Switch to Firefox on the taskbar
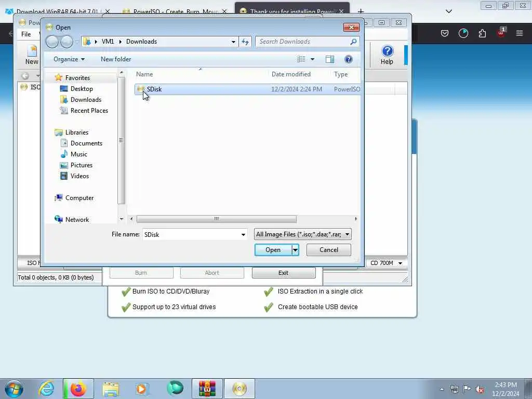This screenshot has width=532, height=399. pyautogui.click(x=78, y=389)
